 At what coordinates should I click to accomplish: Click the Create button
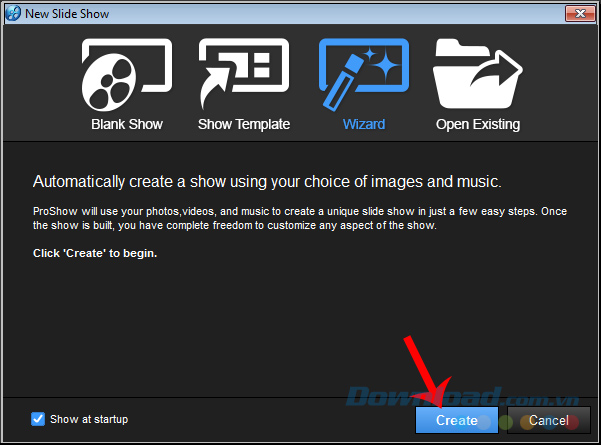456,420
